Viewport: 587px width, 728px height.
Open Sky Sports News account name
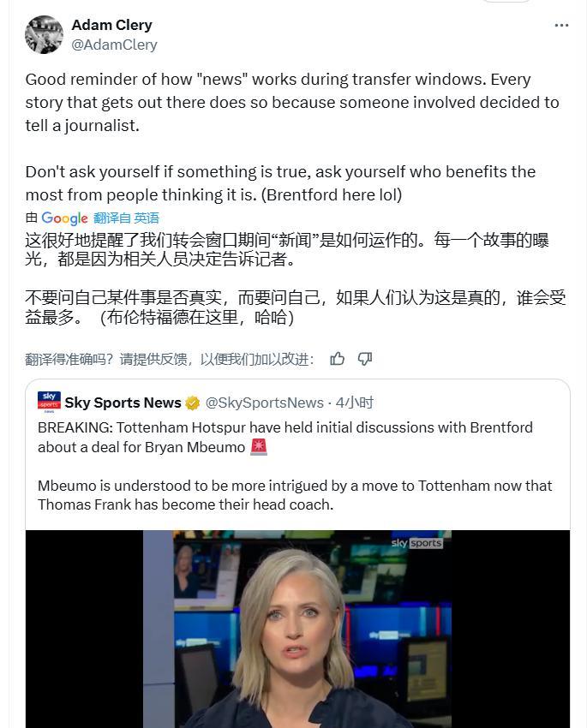123,403
